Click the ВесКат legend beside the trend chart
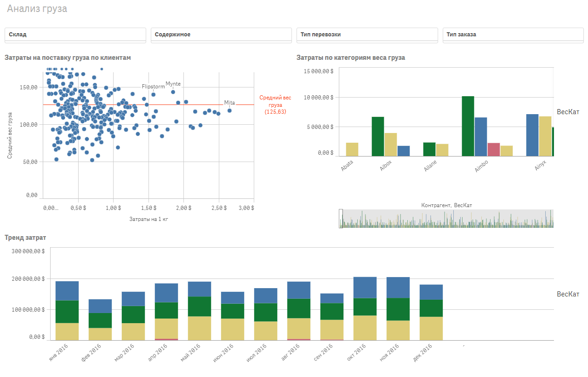The width and height of the screenshot is (588, 377). [568, 294]
